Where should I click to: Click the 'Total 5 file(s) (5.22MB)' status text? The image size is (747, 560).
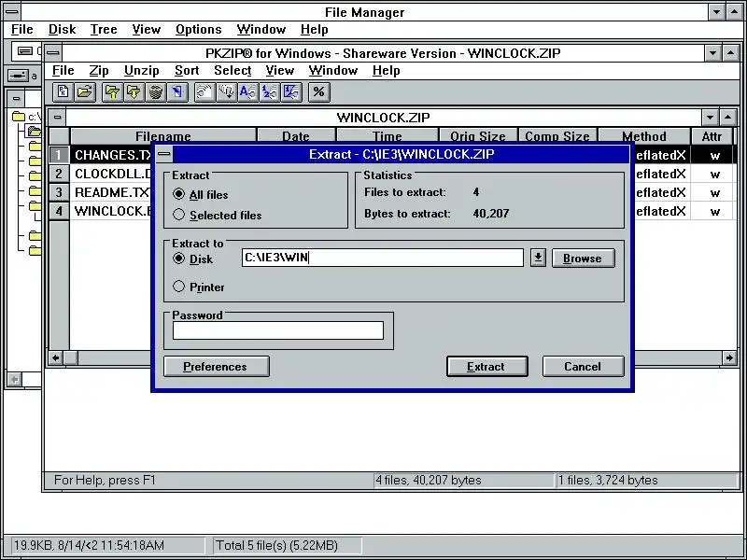pyautogui.click(x=276, y=545)
